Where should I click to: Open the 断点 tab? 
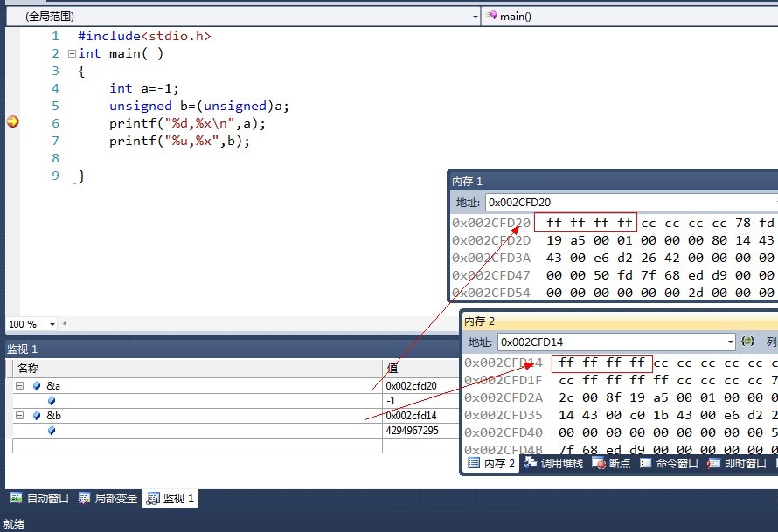(611, 463)
